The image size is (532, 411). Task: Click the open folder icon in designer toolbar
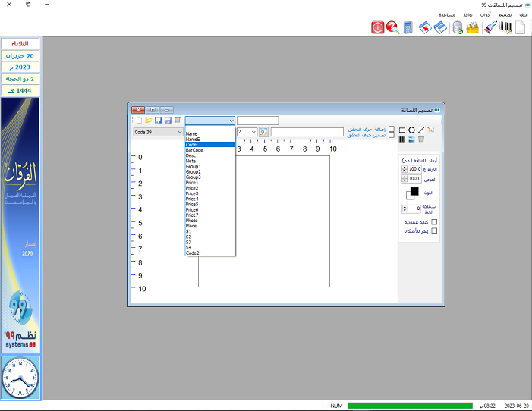tap(149, 120)
